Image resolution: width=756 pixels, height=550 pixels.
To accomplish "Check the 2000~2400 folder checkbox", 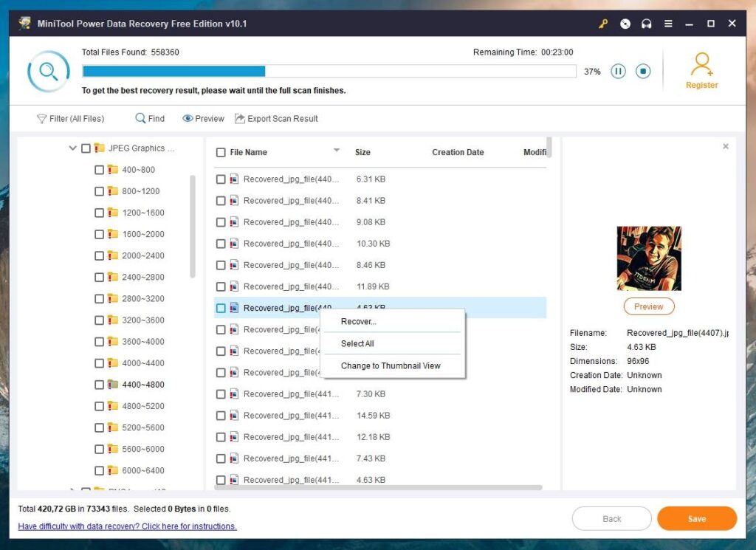I will coord(100,256).
